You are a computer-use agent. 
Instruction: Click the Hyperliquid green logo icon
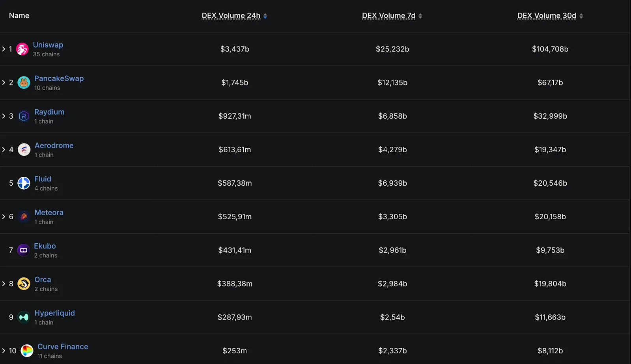[x=24, y=317]
